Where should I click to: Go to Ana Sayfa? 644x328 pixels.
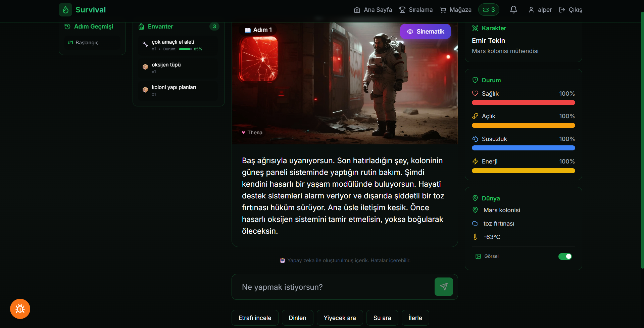tap(373, 10)
